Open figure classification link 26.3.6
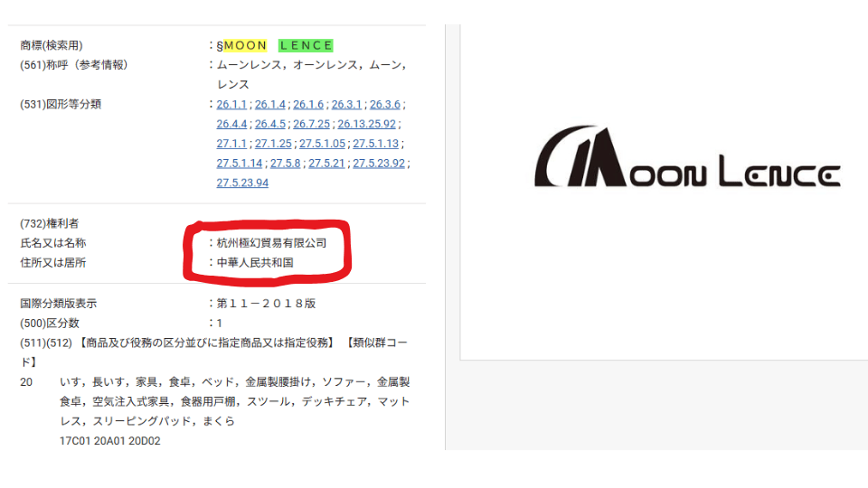The height and width of the screenshot is (488, 868). [385, 105]
